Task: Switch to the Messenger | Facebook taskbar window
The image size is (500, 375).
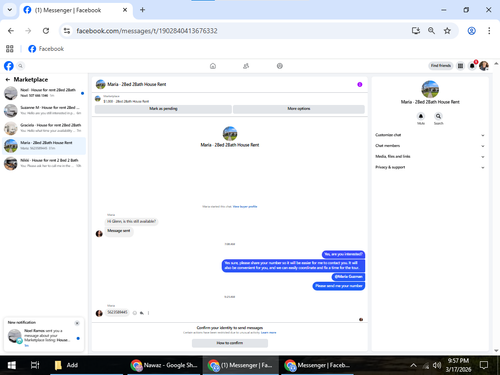Action: [x=317, y=365]
